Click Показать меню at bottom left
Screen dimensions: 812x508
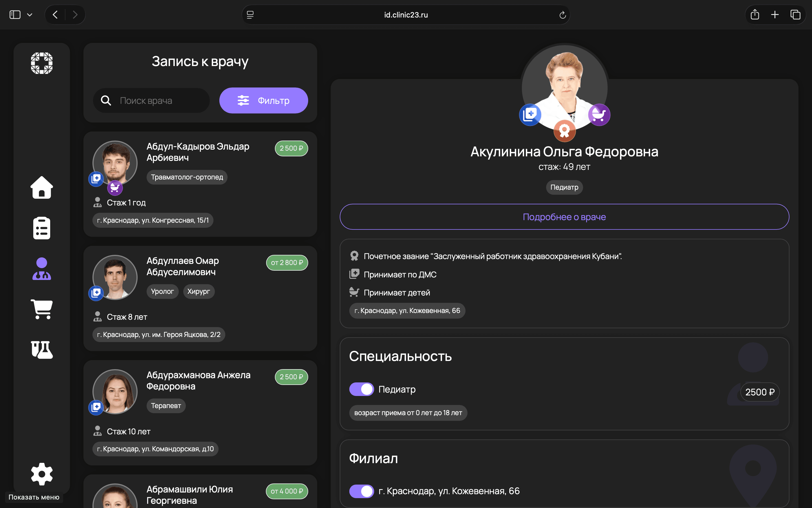point(34,497)
